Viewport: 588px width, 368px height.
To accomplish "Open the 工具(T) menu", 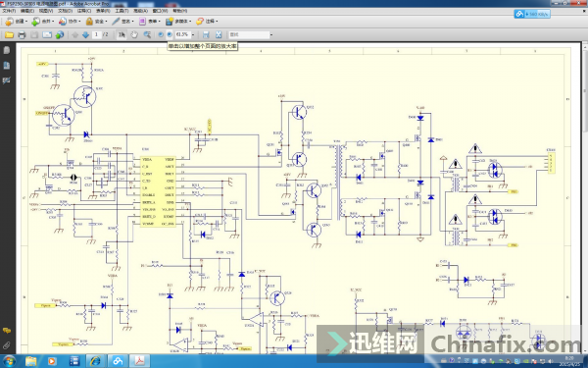I will tap(122, 11).
